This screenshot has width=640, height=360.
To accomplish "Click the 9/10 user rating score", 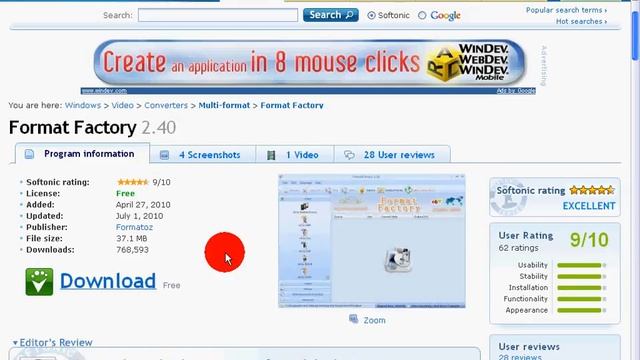I will point(589,240).
